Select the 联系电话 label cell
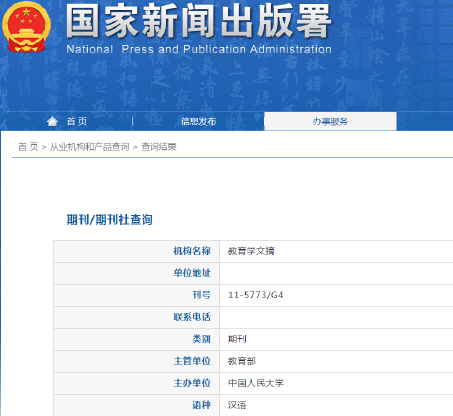Viewport: 453px width, 416px height. click(137, 317)
